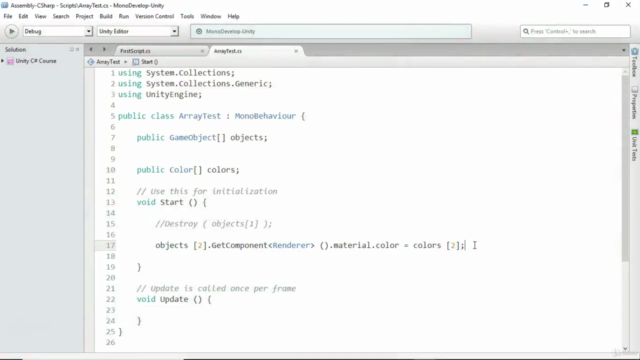
Task: Open the File menu
Action: coord(8,16)
